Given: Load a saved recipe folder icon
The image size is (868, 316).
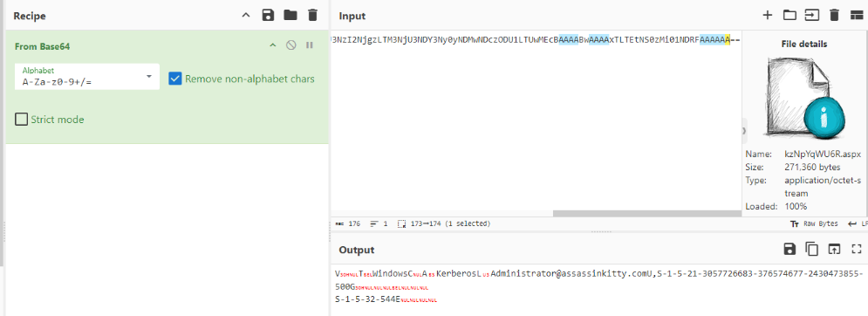Looking at the screenshot, I should [290, 15].
